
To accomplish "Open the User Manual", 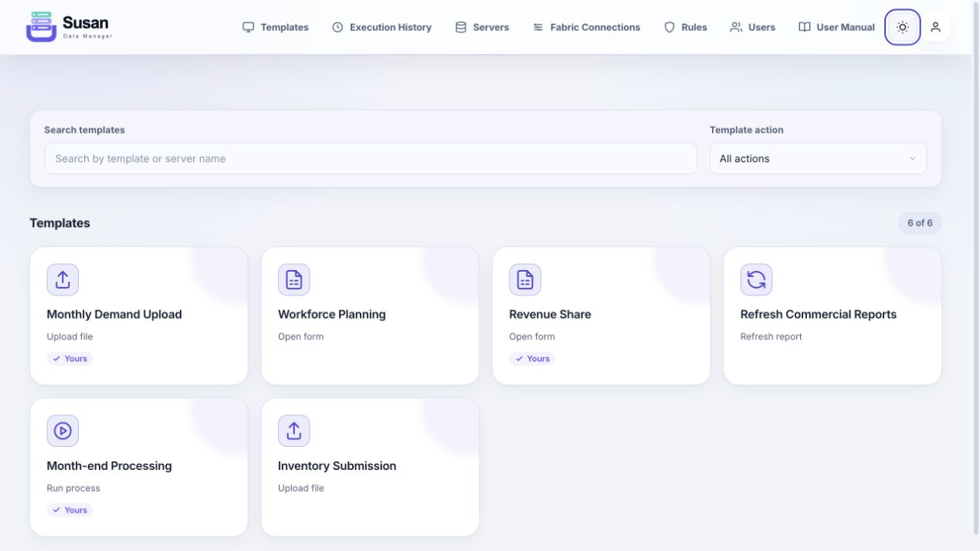I will (x=836, y=27).
